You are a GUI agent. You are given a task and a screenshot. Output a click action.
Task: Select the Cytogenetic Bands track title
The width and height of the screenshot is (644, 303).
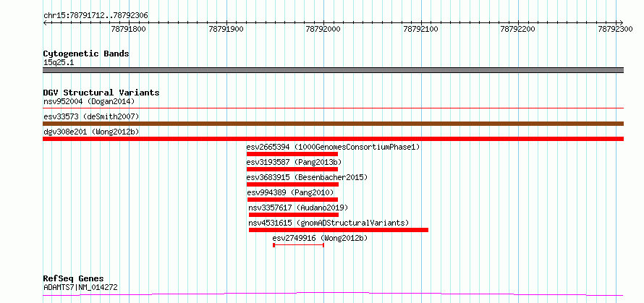[x=86, y=54]
